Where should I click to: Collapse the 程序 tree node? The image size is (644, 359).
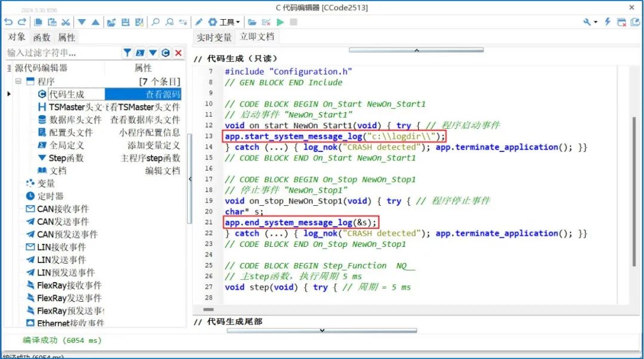(18, 81)
